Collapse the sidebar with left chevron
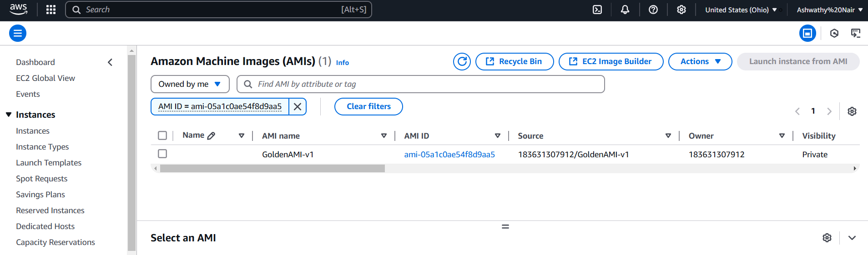 pos(110,62)
